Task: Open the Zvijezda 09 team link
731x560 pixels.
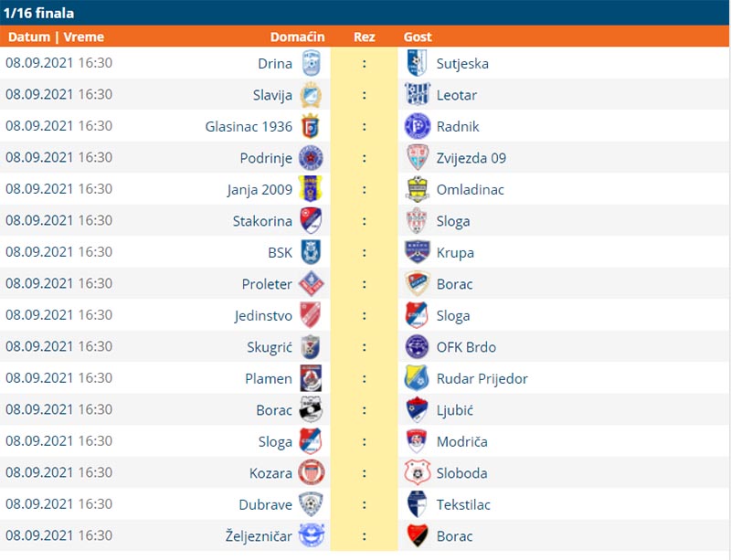Action: 471,158
